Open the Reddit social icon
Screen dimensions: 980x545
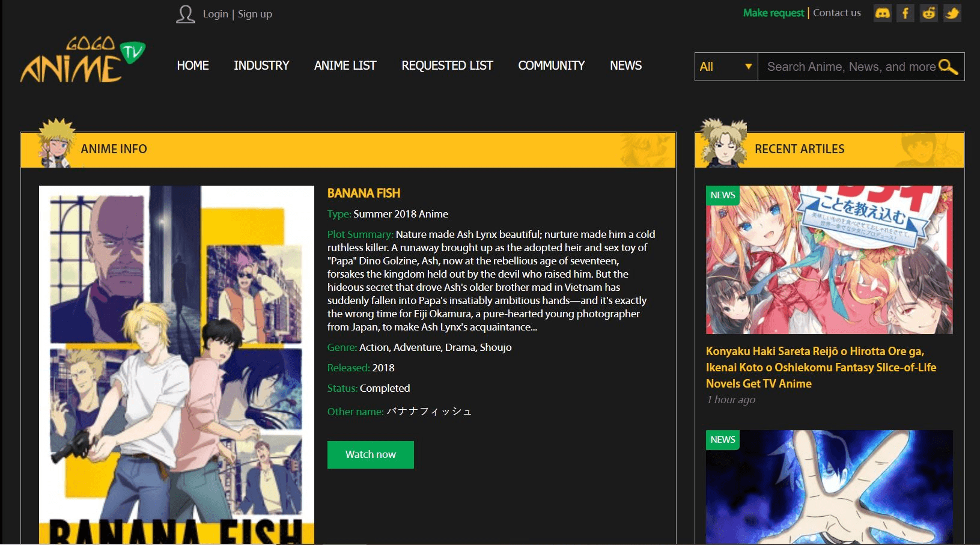(929, 13)
